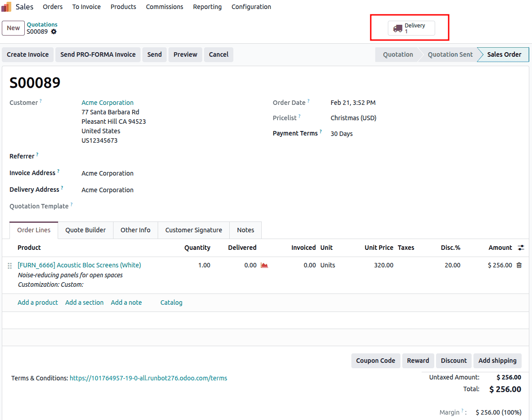Cancel the sales order
The width and height of the screenshot is (532, 420).
point(218,54)
